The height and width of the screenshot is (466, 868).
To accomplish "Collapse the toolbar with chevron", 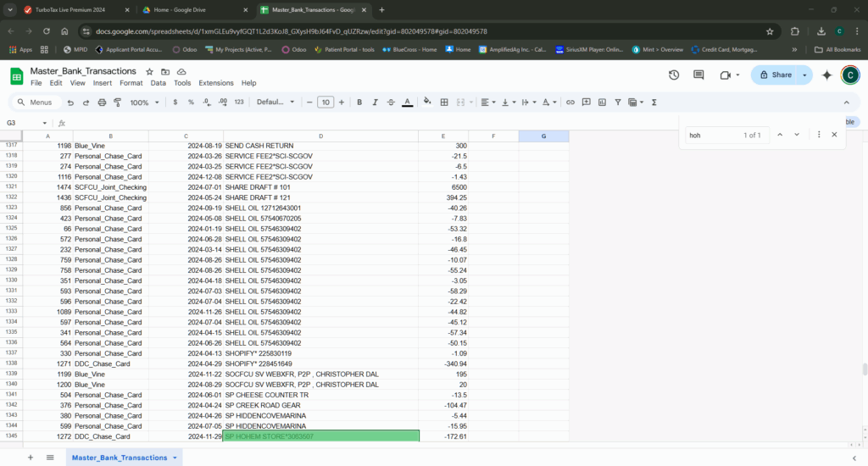I will 847,103.
